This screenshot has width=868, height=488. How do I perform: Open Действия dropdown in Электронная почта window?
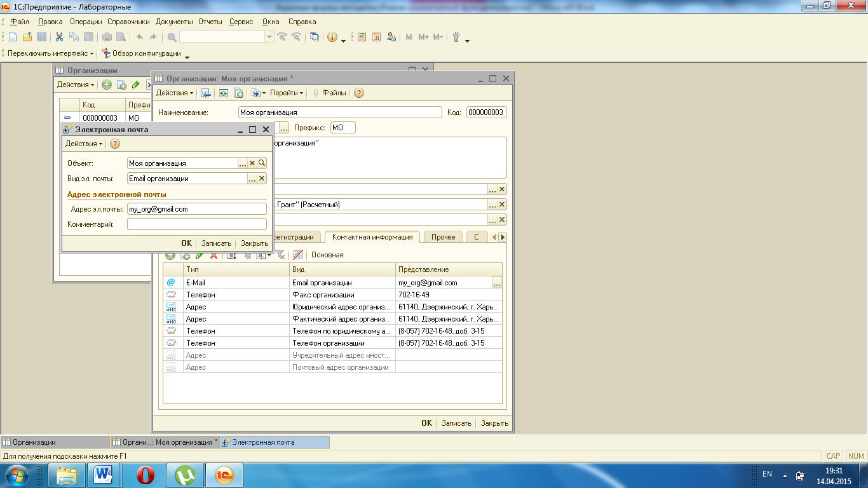84,144
